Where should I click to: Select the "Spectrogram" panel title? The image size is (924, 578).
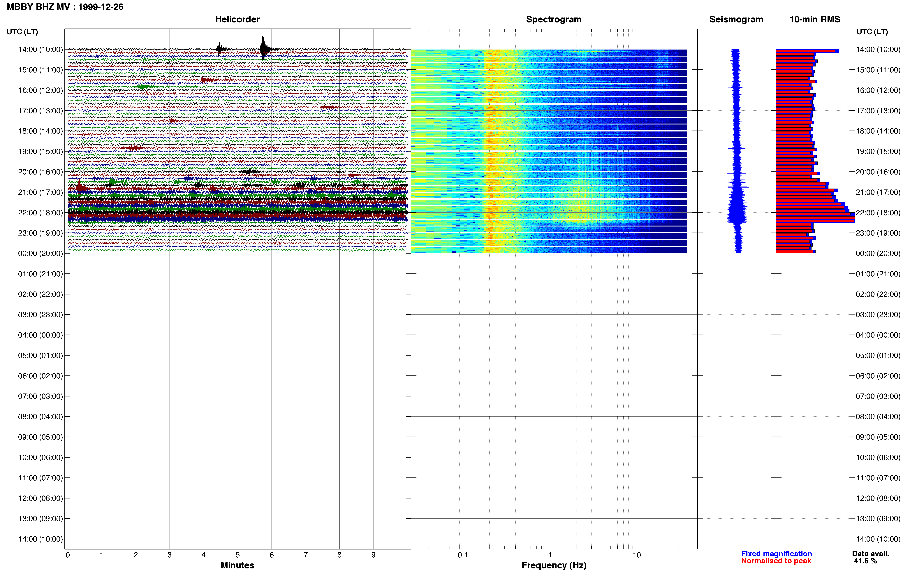pyautogui.click(x=554, y=19)
